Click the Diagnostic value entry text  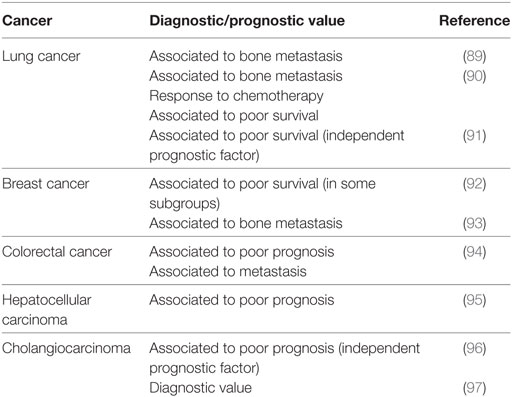200,388
